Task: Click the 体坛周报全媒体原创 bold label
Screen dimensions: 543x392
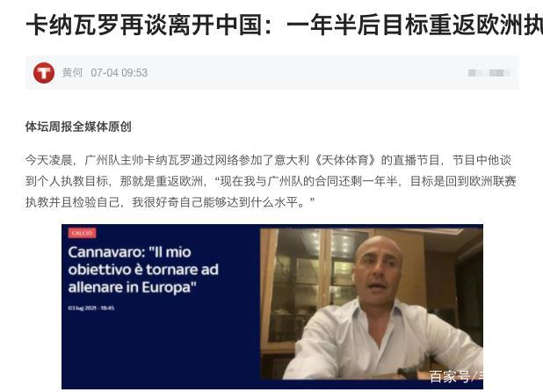Action: (78, 127)
